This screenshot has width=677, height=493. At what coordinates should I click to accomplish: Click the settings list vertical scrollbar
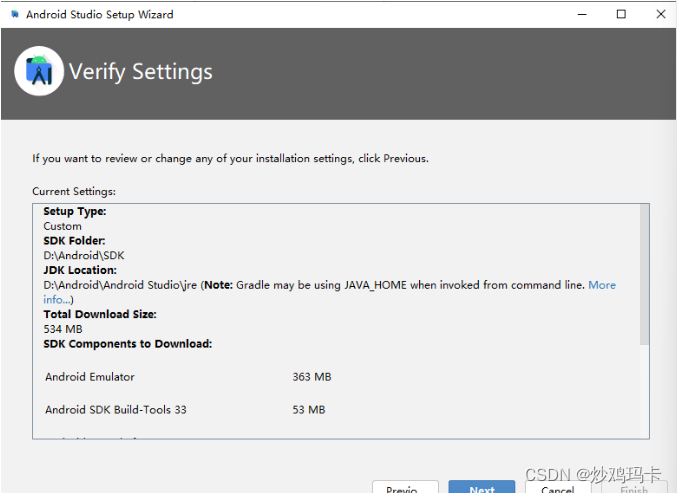click(x=644, y=275)
